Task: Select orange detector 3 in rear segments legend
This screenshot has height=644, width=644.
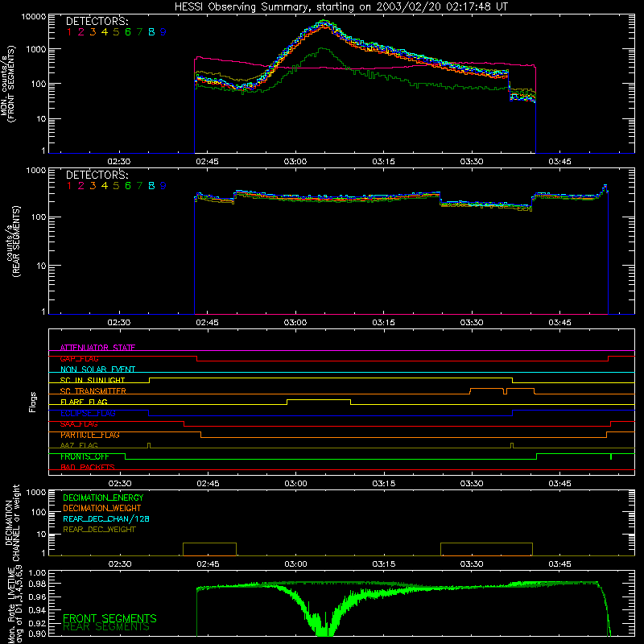Action: (x=93, y=186)
